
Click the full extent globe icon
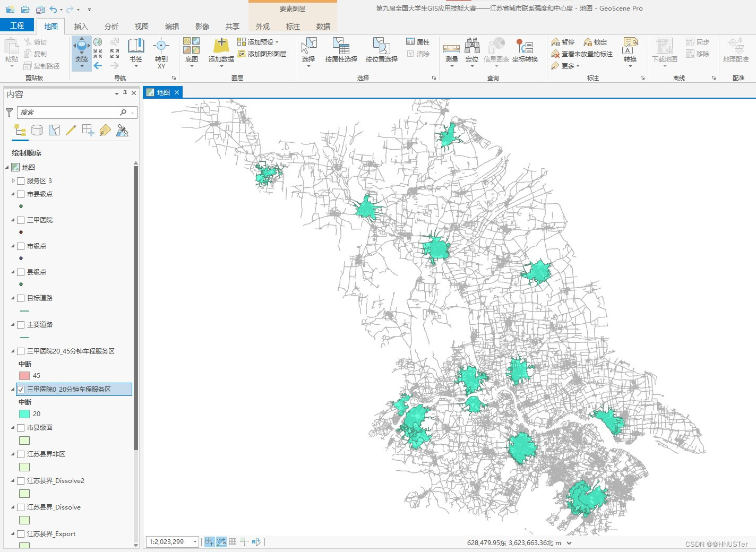tap(98, 41)
